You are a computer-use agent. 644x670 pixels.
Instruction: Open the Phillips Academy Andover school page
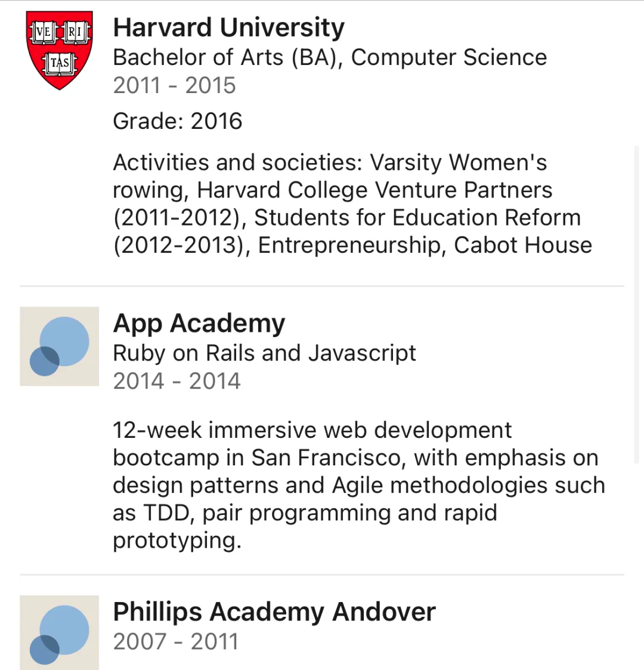(x=274, y=612)
